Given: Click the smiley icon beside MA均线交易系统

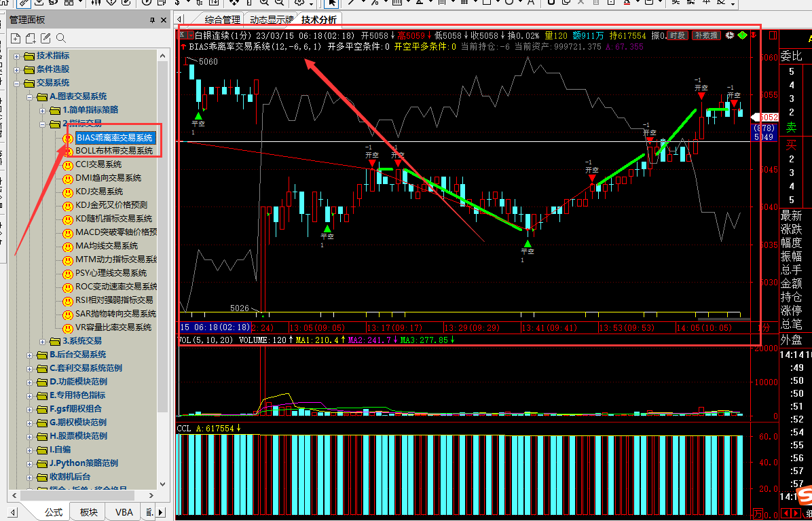Looking at the screenshot, I should 67,246.
